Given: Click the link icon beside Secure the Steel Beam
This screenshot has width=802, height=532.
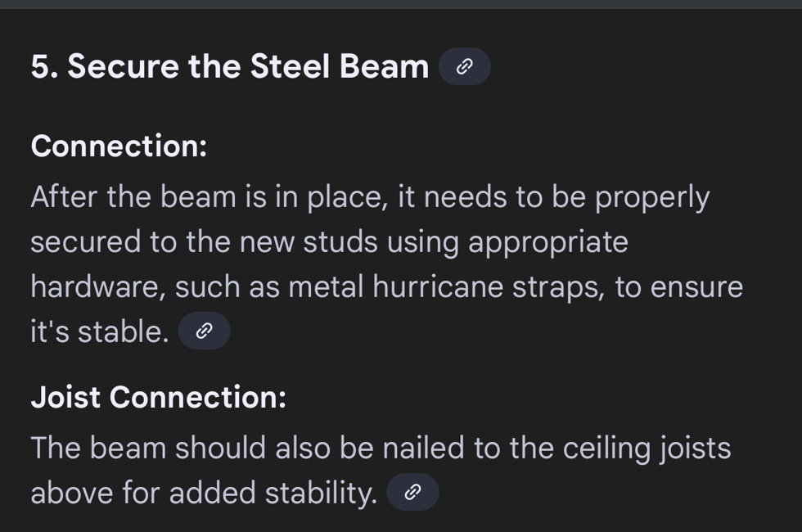Looking at the screenshot, I should click(x=464, y=67).
